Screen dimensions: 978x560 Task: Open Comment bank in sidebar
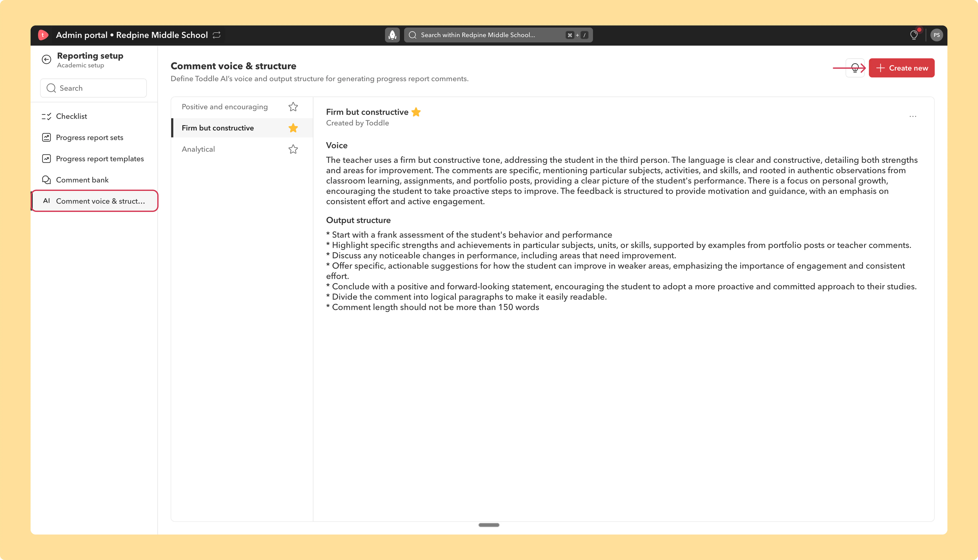pyautogui.click(x=94, y=180)
